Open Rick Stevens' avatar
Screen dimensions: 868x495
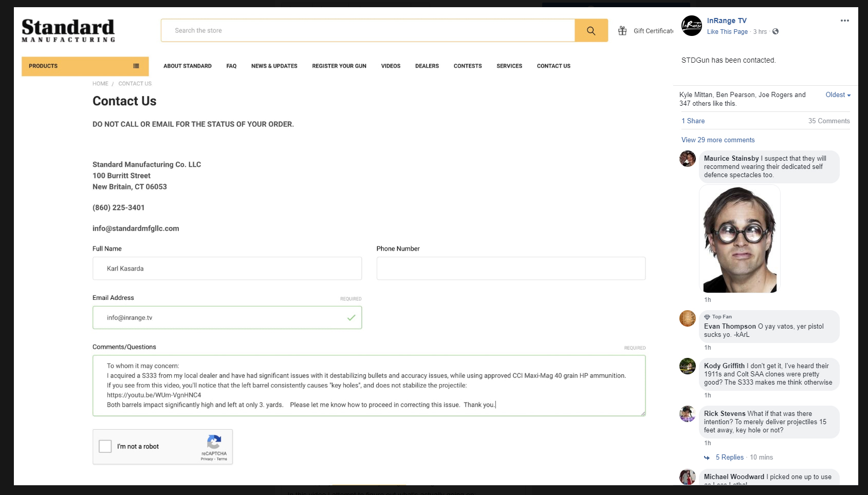[x=688, y=414]
